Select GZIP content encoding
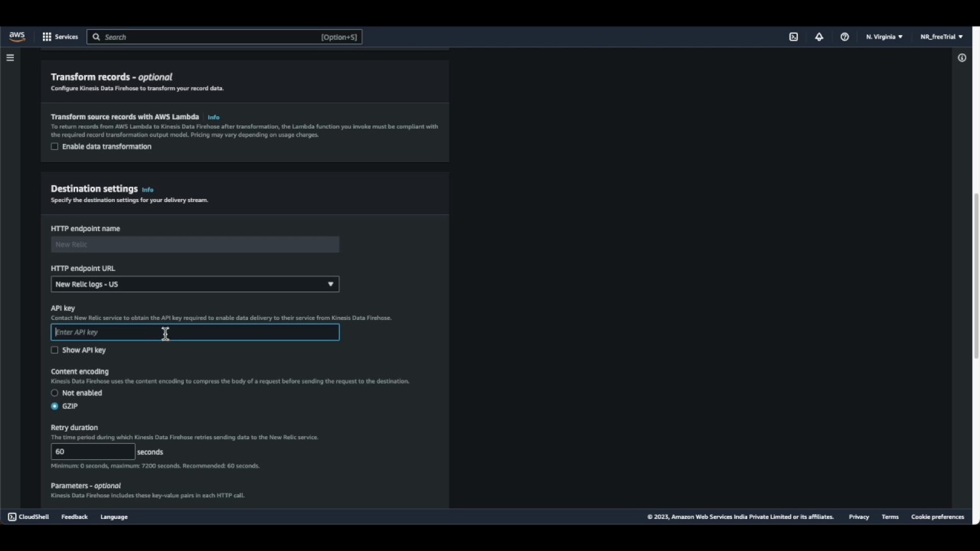Image resolution: width=980 pixels, height=551 pixels. coord(55,406)
